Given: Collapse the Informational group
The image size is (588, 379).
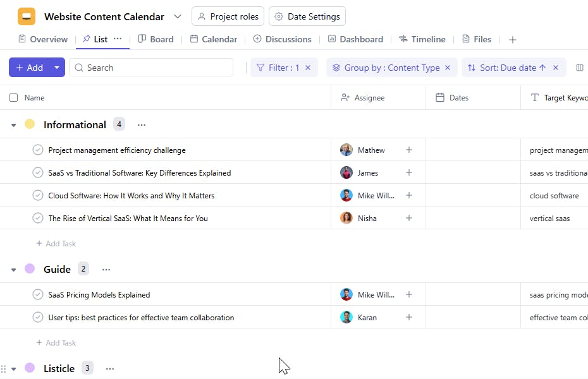Looking at the screenshot, I should 13,125.
